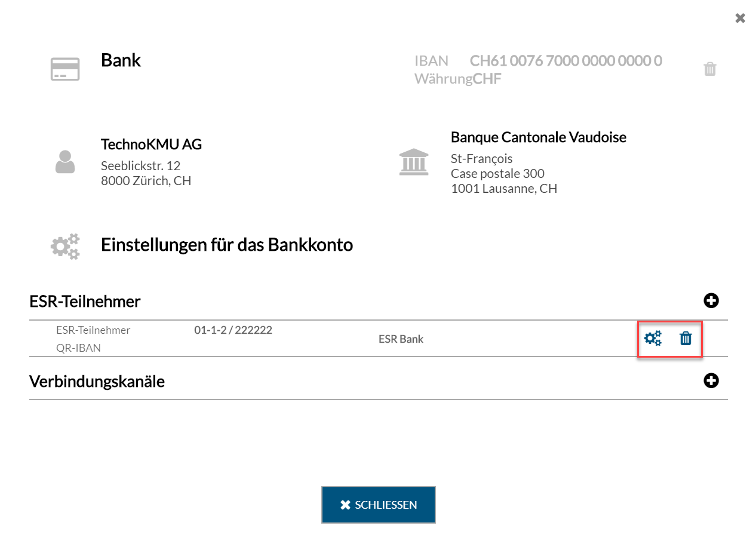Add a new ESR-Teilnehmer with plus icon

711,301
